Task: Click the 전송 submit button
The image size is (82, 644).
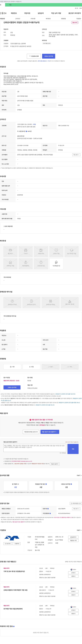Action: [x=73, y=449]
